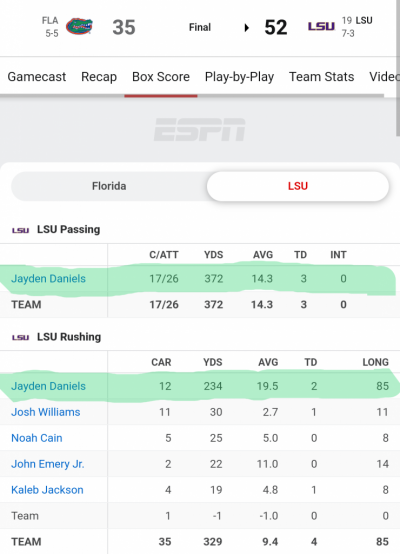
Task: Select the Box Score tab
Action: (161, 77)
